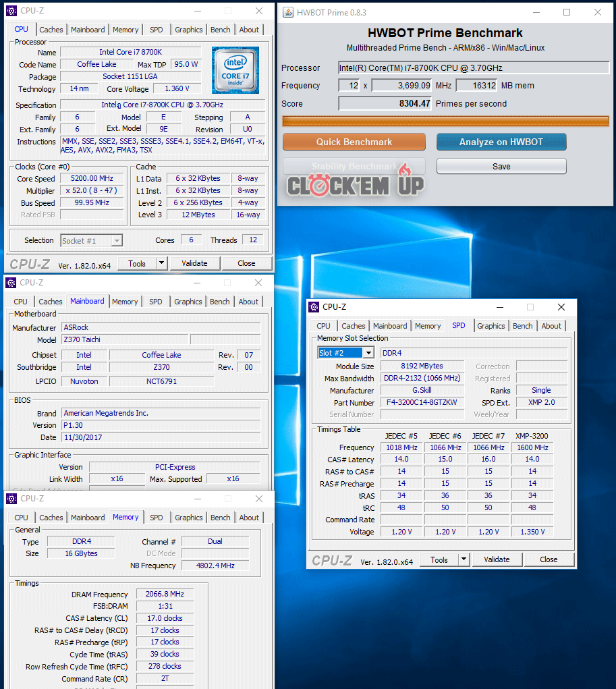The height and width of the screenshot is (689, 616).
Task: Expand Tools dropdown arrow in SPD window
Action: (x=464, y=559)
